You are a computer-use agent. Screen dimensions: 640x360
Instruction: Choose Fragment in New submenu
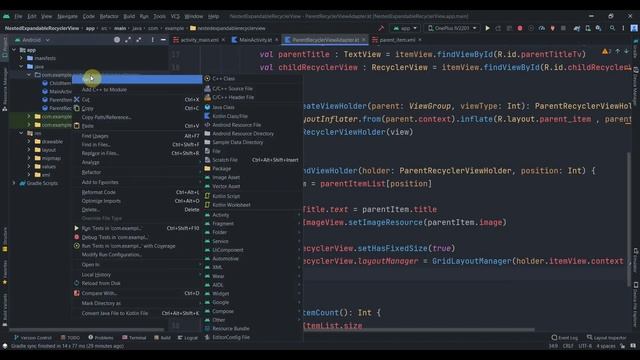coord(223,223)
